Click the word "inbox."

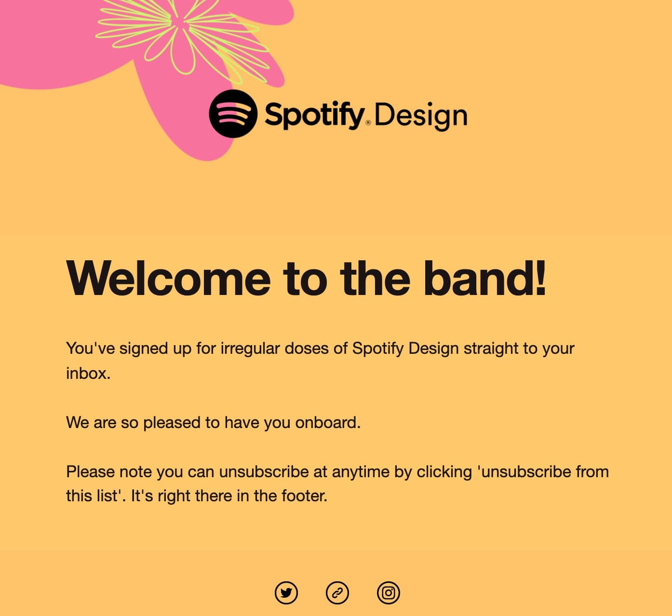pyautogui.click(x=88, y=373)
